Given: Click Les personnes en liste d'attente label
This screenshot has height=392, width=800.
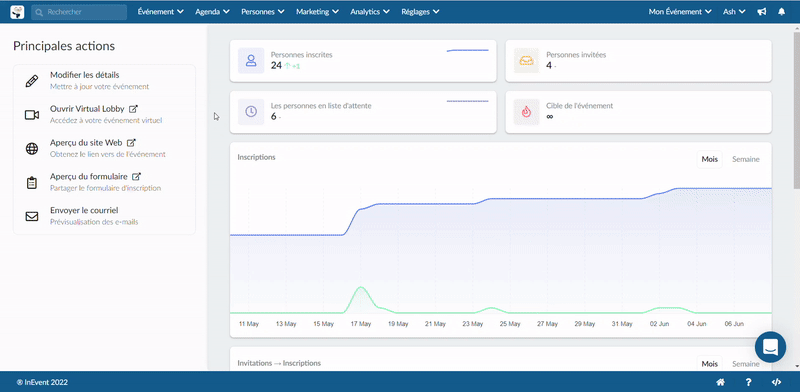Looking at the screenshot, I should [x=321, y=106].
